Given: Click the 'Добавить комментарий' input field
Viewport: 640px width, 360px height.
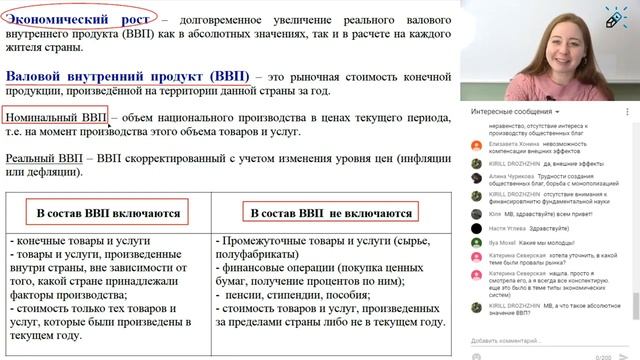Looking at the screenshot, I should 549,340.
